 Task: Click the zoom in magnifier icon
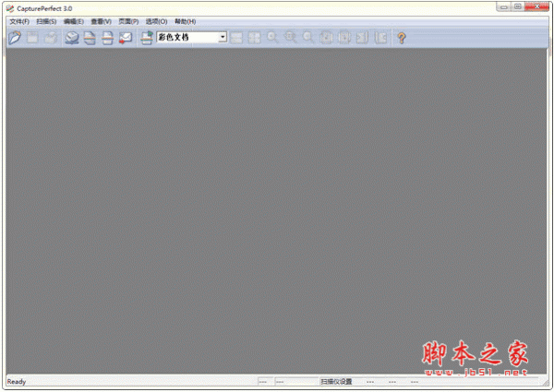pos(272,38)
